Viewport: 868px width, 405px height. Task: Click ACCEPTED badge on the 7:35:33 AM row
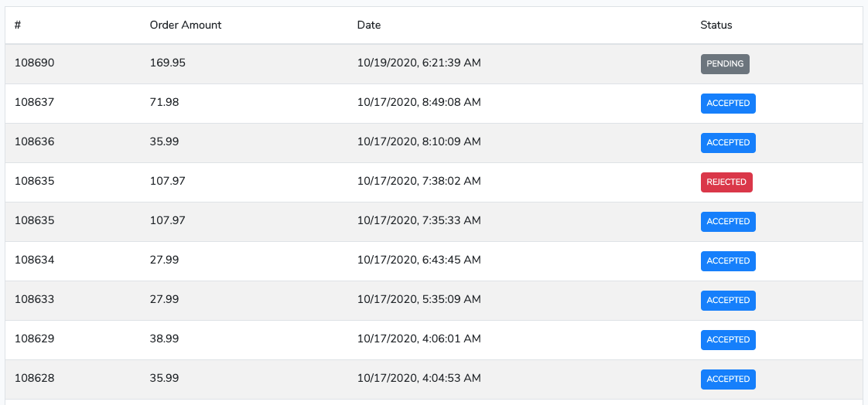click(728, 222)
